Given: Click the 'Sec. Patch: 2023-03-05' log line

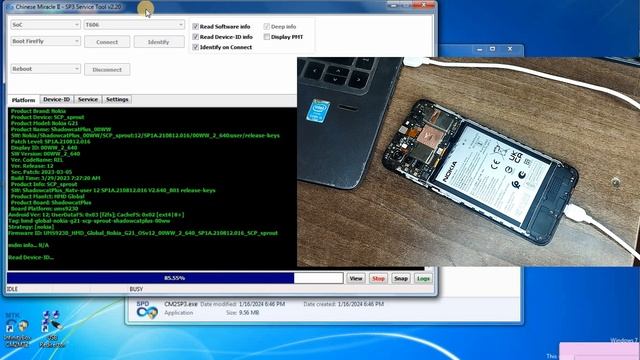Looking at the screenshot, I should (41, 172).
